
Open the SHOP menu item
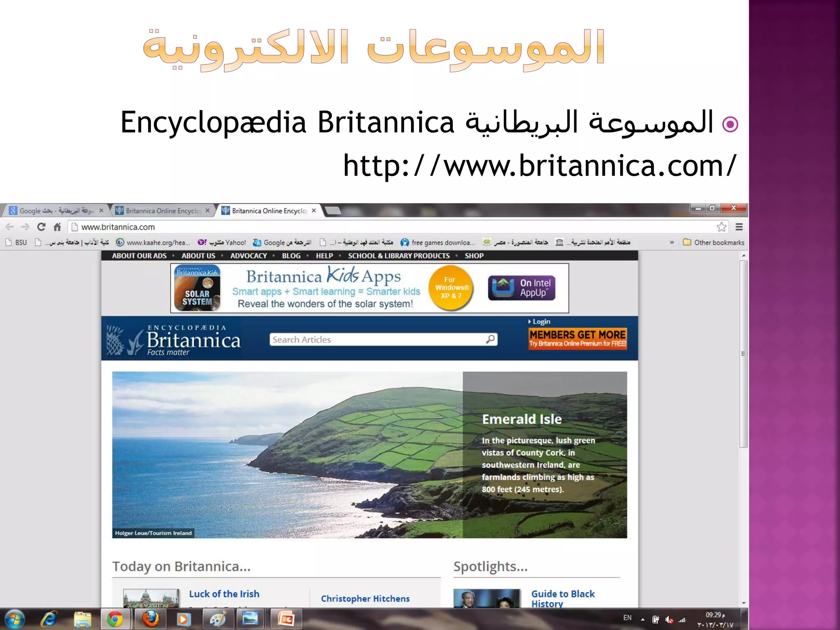coord(474,256)
